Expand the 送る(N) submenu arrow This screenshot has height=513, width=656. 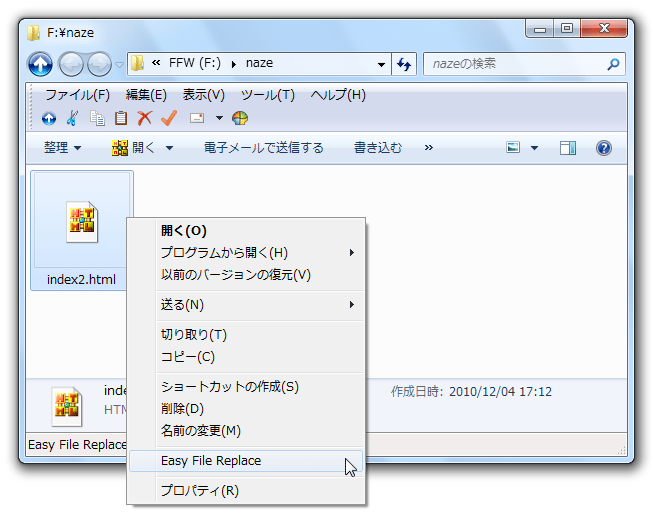click(352, 305)
